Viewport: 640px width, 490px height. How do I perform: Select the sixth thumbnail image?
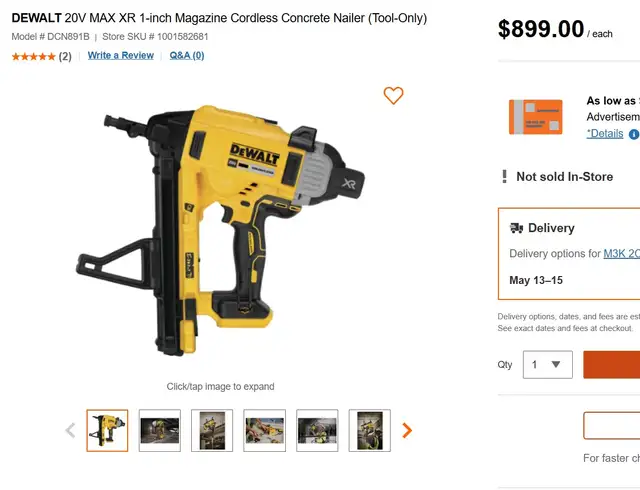pyautogui.click(x=369, y=430)
